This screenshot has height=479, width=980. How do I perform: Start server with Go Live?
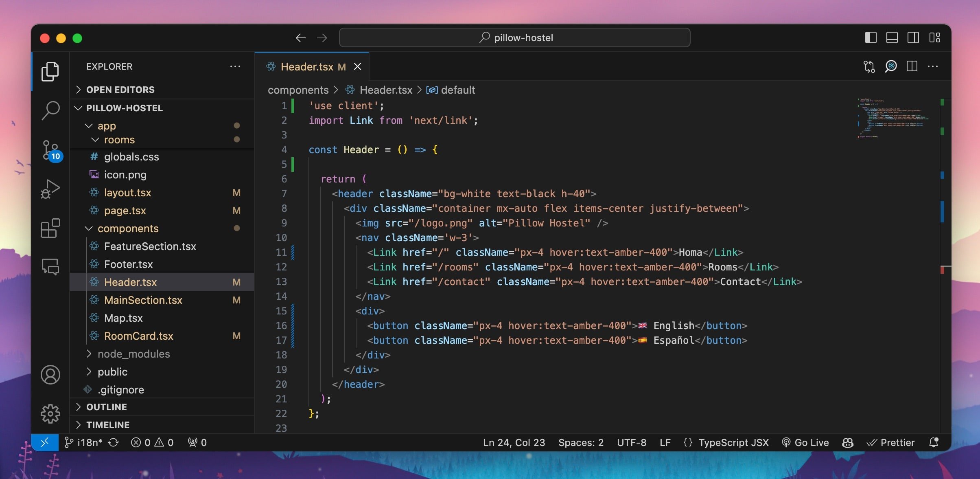pyautogui.click(x=805, y=442)
